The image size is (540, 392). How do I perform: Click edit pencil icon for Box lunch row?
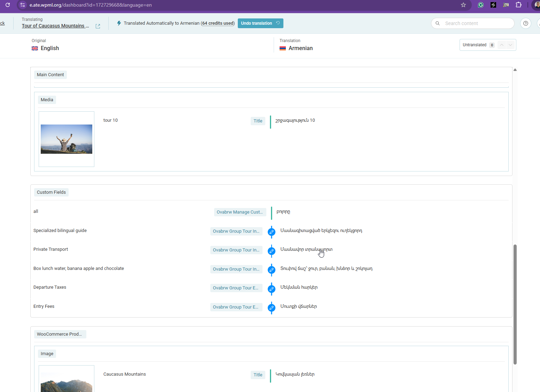(x=272, y=270)
